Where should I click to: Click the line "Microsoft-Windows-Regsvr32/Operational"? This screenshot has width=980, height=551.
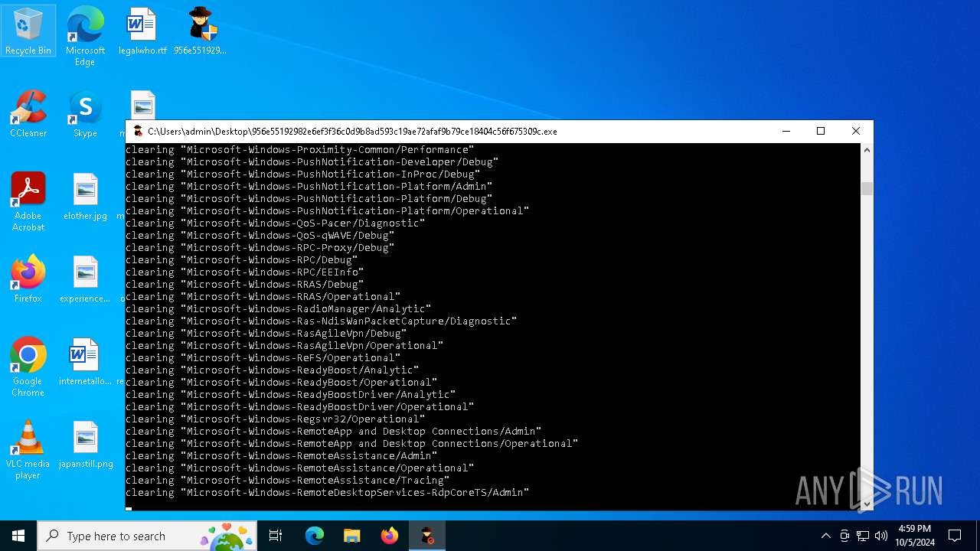pyautogui.click(x=276, y=419)
